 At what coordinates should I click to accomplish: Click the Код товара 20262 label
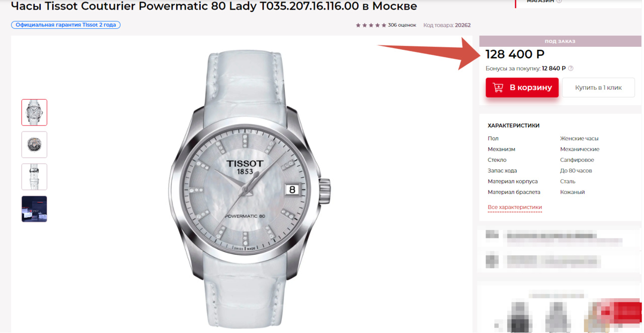pyautogui.click(x=447, y=25)
